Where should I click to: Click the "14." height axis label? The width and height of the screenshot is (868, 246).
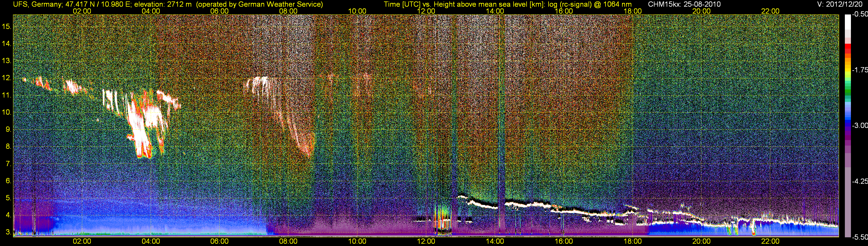pyautogui.click(x=7, y=44)
